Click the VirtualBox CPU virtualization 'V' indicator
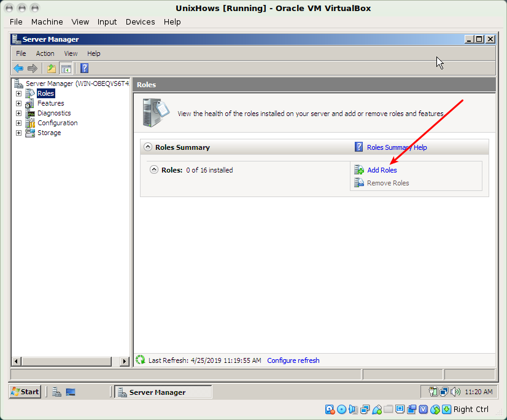 (424, 410)
